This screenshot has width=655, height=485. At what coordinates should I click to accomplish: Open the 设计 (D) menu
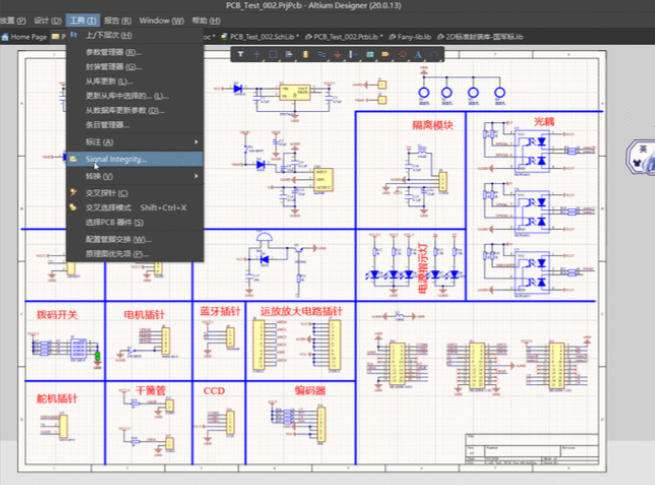[x=48, y=20]
